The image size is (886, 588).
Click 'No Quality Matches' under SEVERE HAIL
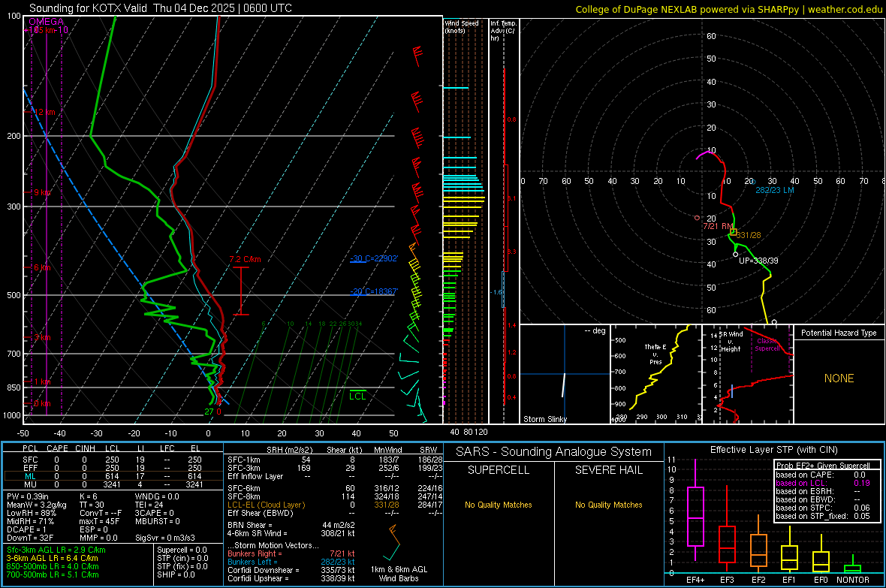tap(608, 505)
